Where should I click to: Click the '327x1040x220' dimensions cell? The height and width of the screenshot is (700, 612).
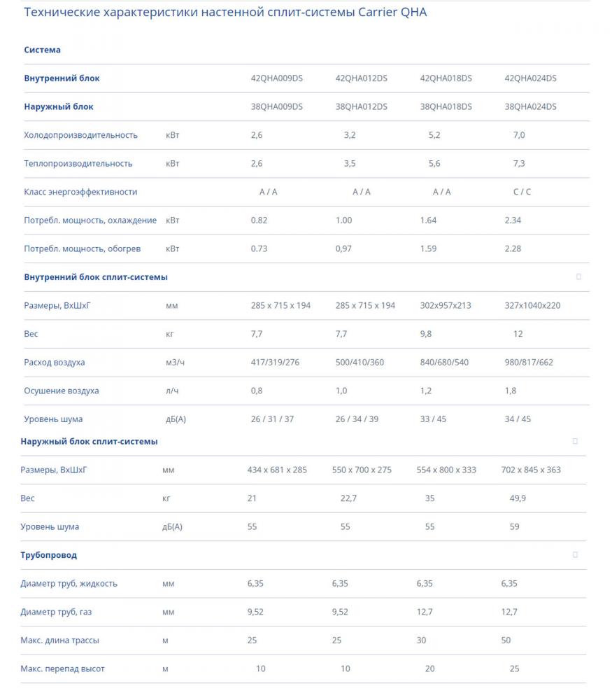532,305
